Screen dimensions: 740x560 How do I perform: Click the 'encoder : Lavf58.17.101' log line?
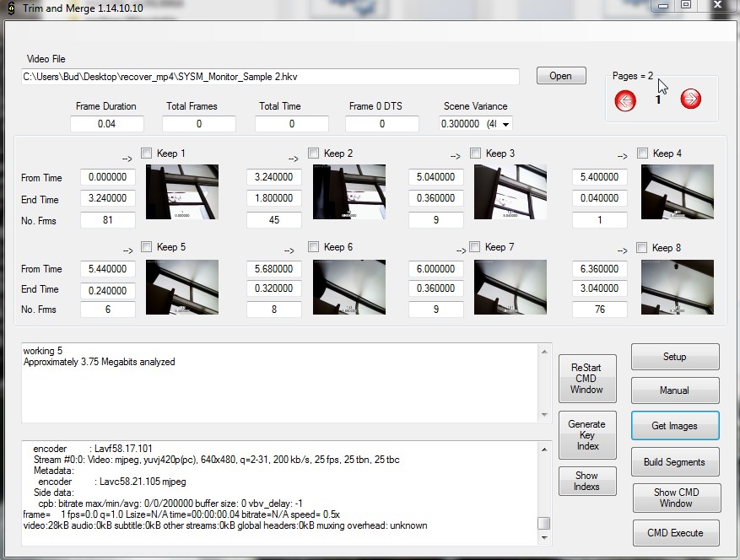tap(93, 448)
